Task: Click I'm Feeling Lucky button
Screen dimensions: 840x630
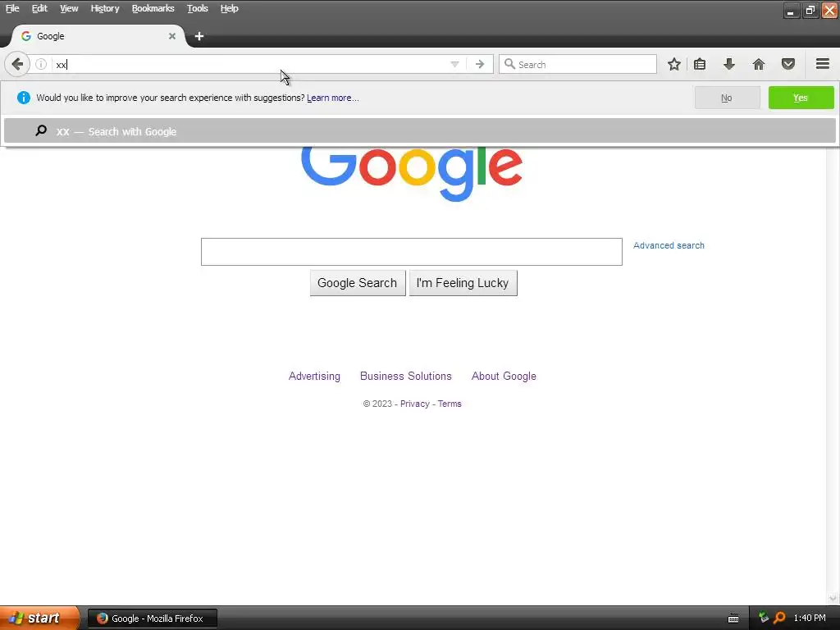Action: pos(463,283)
